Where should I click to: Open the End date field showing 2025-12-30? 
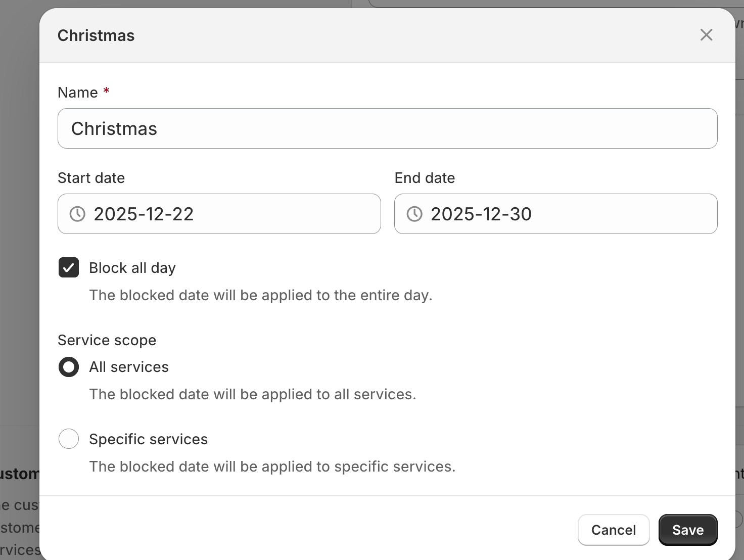(x=564, y=214)
